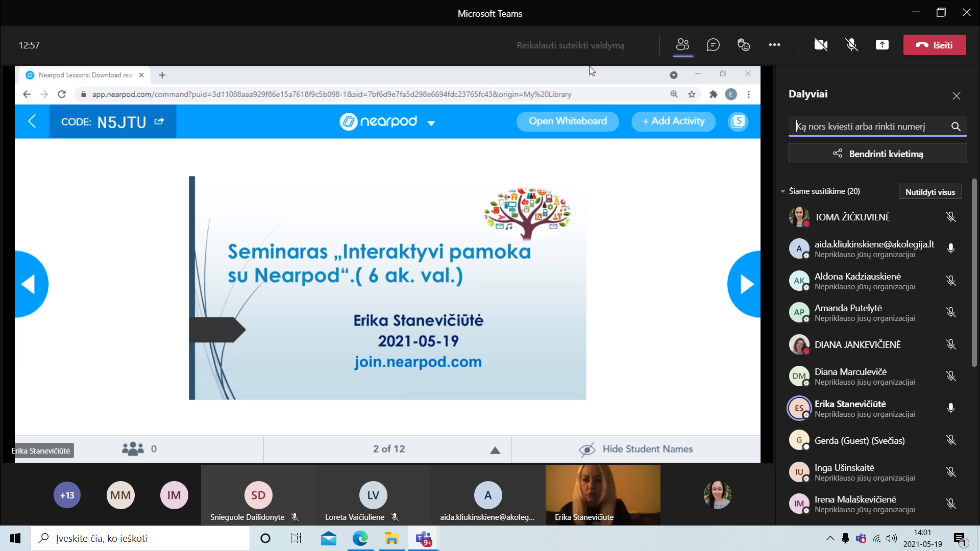
Task: Click microphone icon for Amanda Putelytė
Action: (x=950, y=312)
